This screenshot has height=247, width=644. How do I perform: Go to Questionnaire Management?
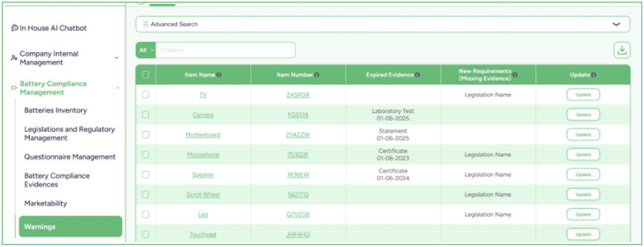point(70,157)
